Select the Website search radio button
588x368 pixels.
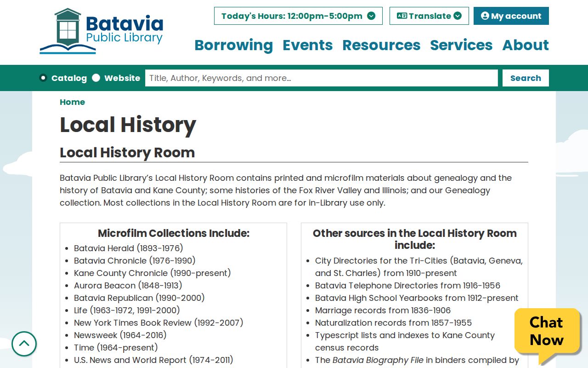tap(96, 78)
